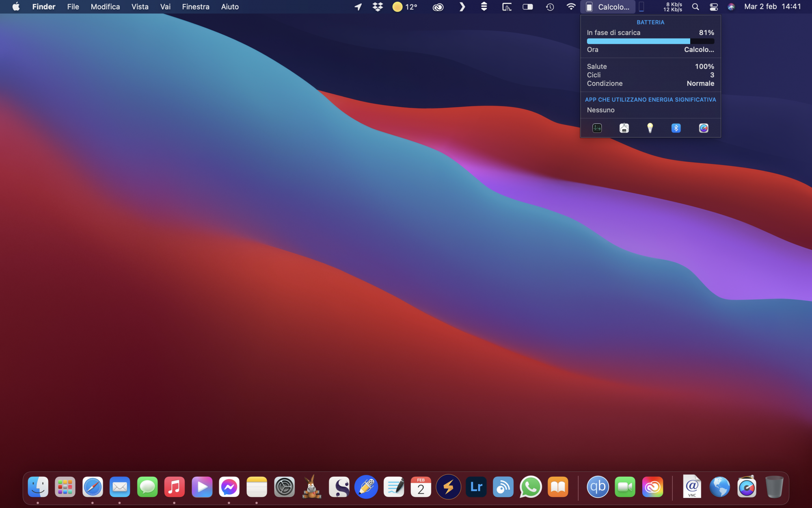Open the Modifica menu
The width and height of the screenshot is (812, 508).
(105, 7)
